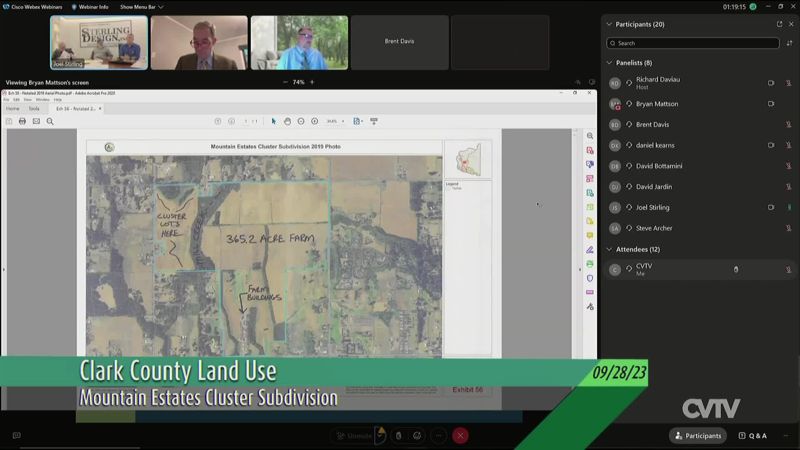
Task: Click Bryan Mattson's camera icon
Action: pos(771,104)
